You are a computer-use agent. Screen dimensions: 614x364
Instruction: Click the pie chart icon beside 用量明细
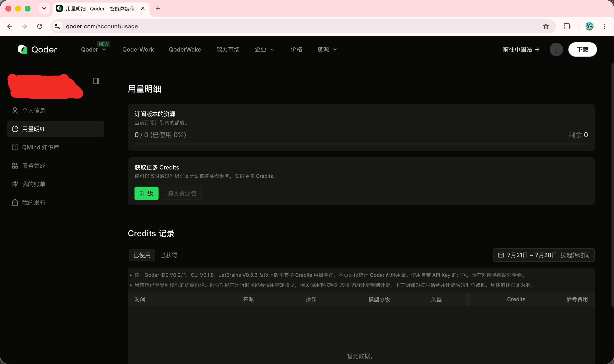pos(15,129)
